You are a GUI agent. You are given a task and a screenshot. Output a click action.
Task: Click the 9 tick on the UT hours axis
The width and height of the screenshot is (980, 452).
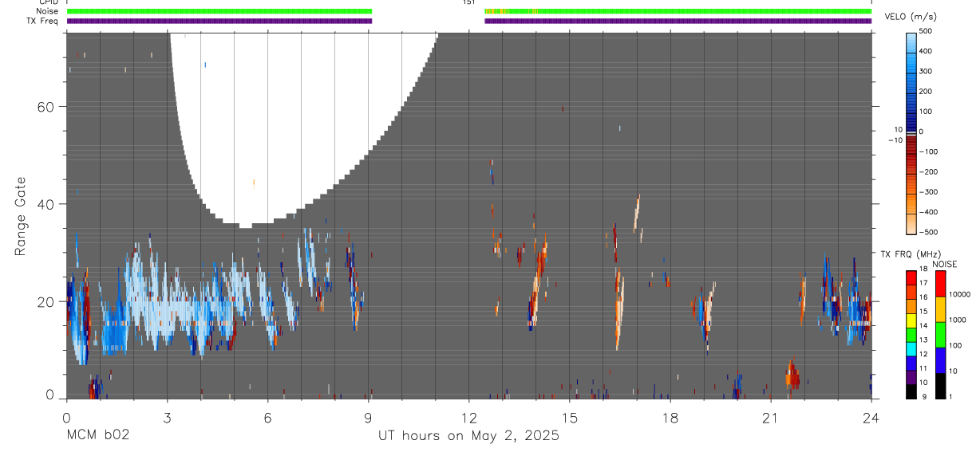coord(369,417)
